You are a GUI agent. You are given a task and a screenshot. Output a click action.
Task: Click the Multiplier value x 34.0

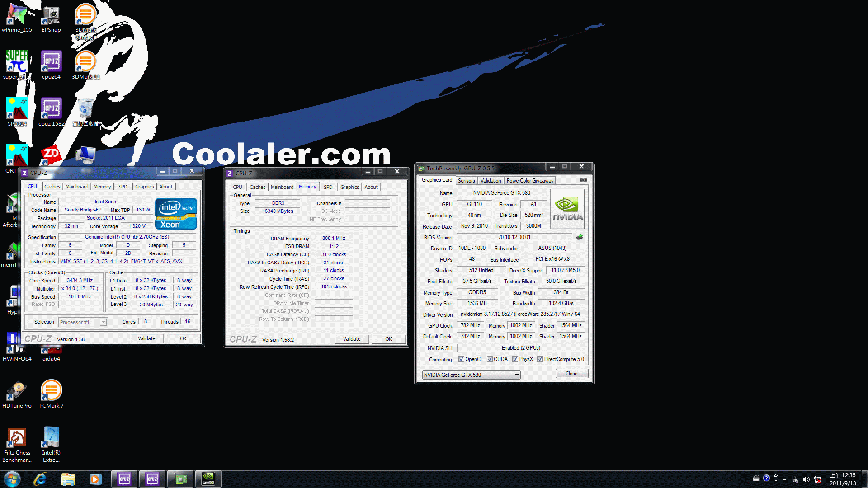point(80,288)
